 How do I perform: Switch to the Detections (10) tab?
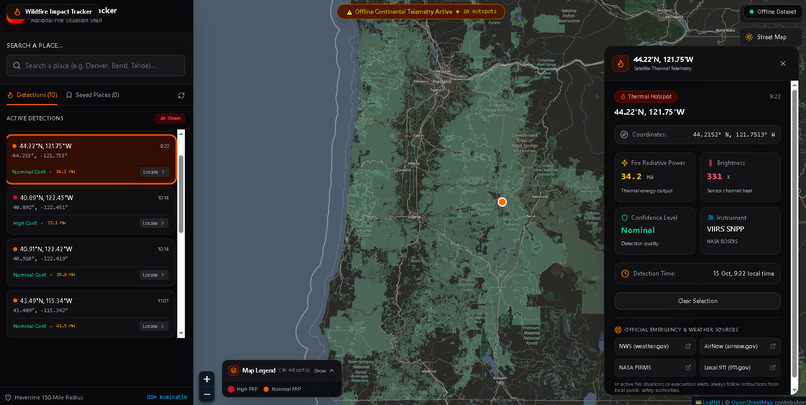(x=32, y=95)
